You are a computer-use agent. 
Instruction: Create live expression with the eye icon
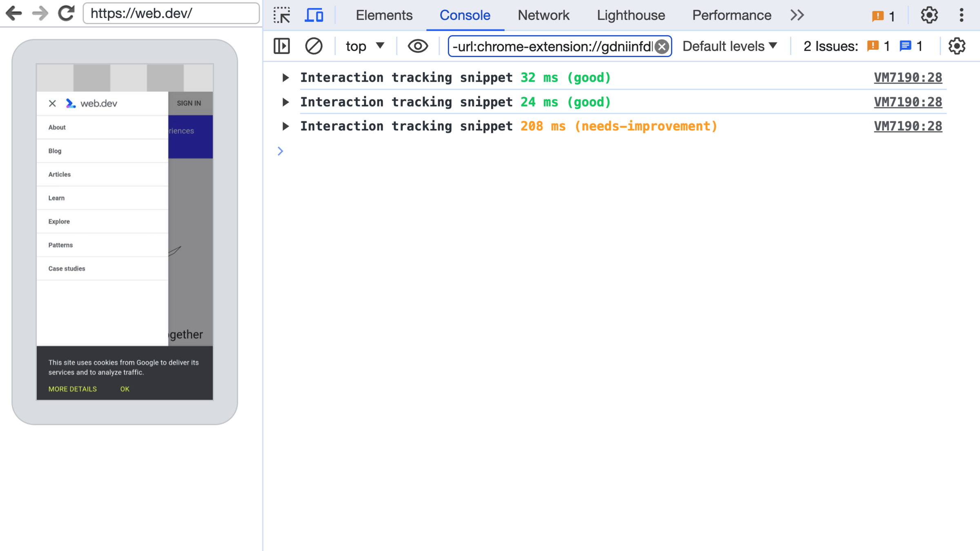pyautogui.click(x=417, y=46)
